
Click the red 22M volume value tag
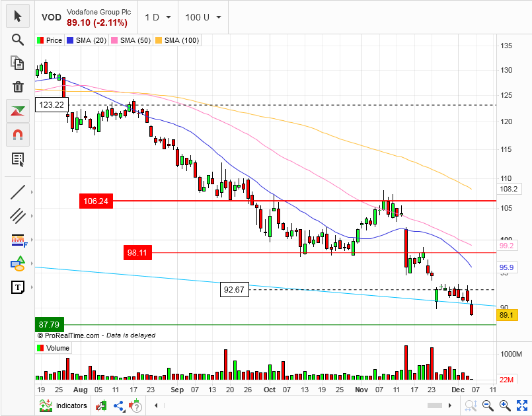click(x=507, y=380)
